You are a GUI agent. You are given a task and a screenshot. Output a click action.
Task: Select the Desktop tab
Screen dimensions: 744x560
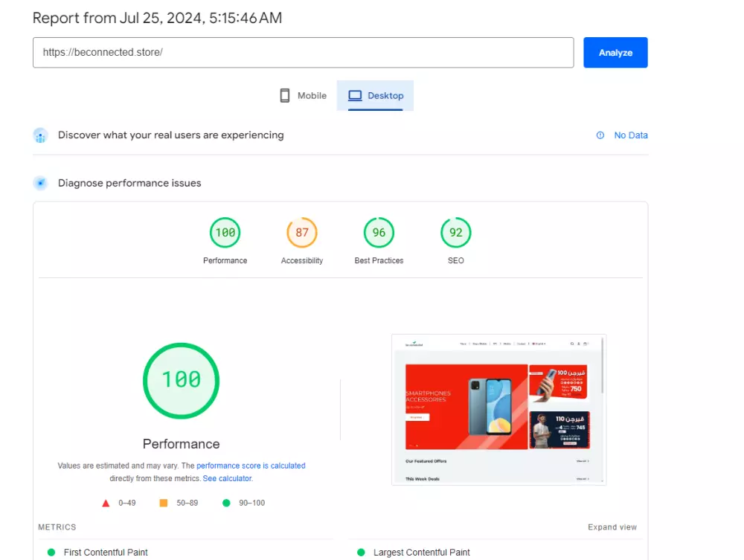pyautogui.click(x=375, y=95)
